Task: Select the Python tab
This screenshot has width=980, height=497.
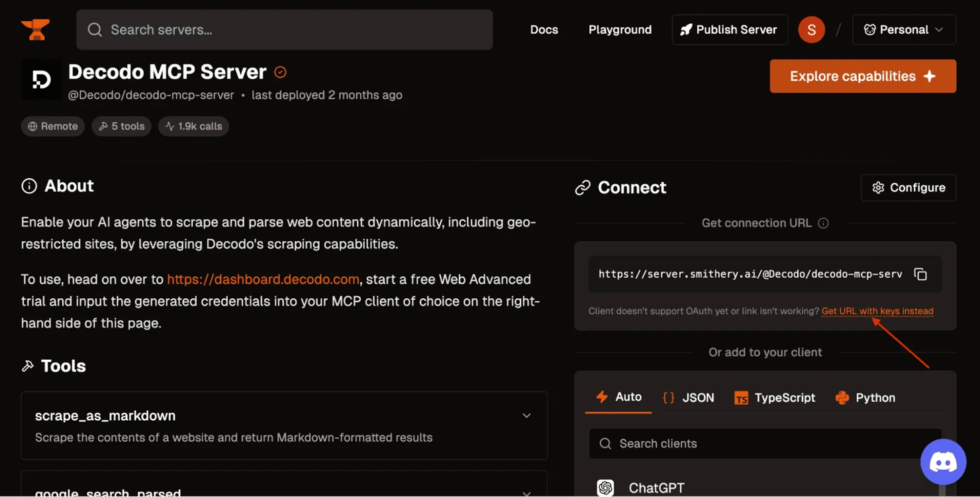Action: click(x=865, y=398)
